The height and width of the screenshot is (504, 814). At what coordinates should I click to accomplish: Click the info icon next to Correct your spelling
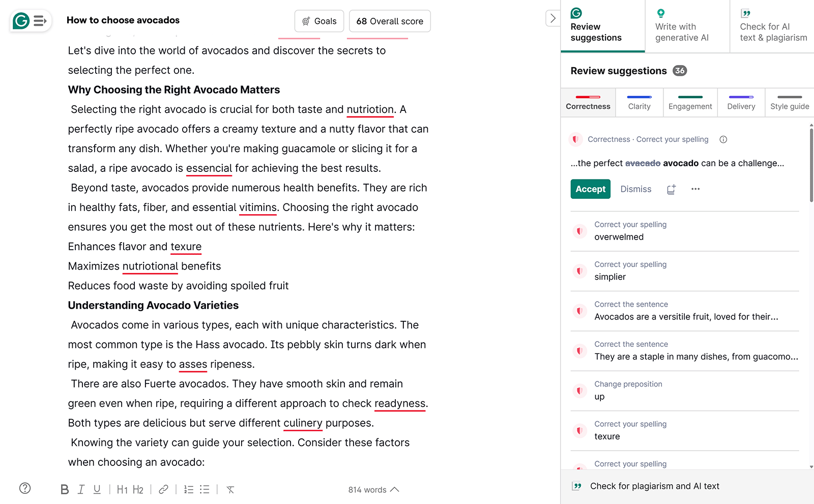click(x=723, y=139)
